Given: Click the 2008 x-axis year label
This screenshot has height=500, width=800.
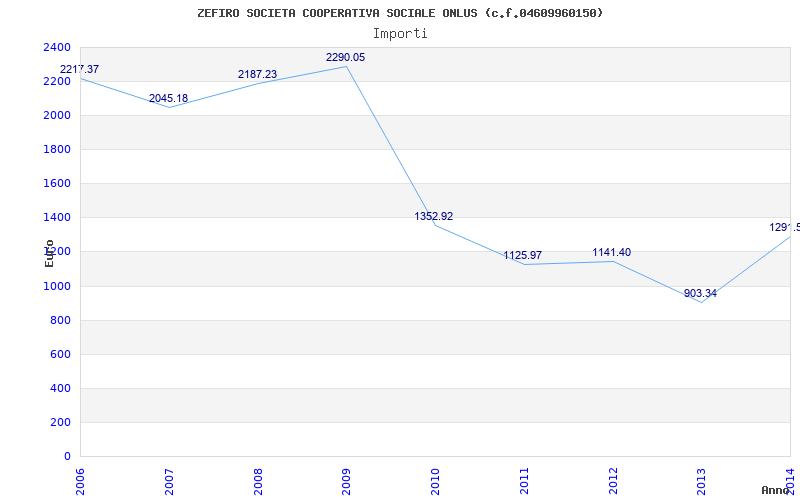Looking at the screenshot, I should 258,482.
